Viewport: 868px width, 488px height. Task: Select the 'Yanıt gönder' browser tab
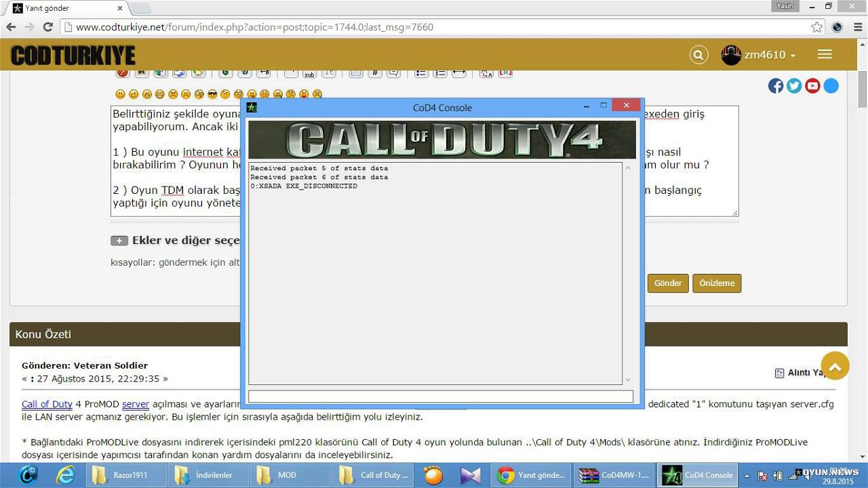click(x=66, y=8)
